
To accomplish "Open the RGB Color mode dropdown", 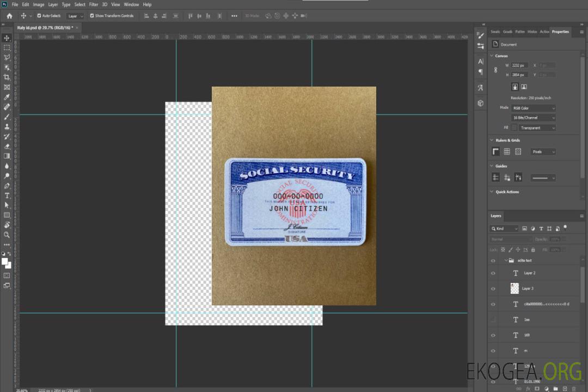I will coord(533,108).
